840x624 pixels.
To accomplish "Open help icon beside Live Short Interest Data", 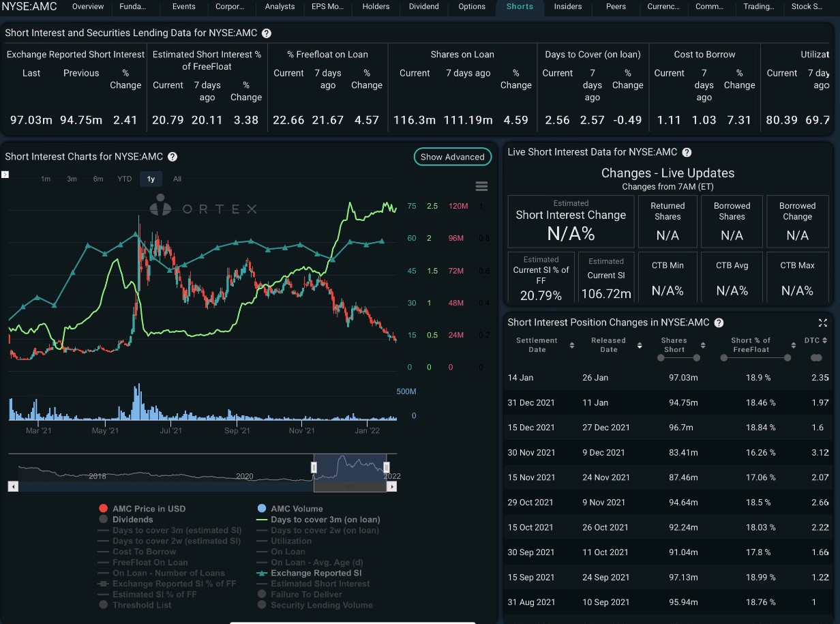I will pyautogui.click(x=687, y=153).
